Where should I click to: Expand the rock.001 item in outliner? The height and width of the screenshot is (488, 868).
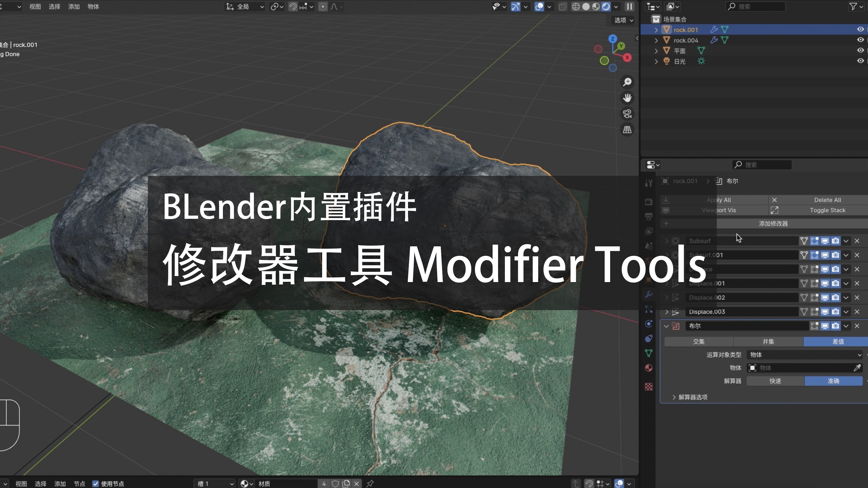point(656,30)
